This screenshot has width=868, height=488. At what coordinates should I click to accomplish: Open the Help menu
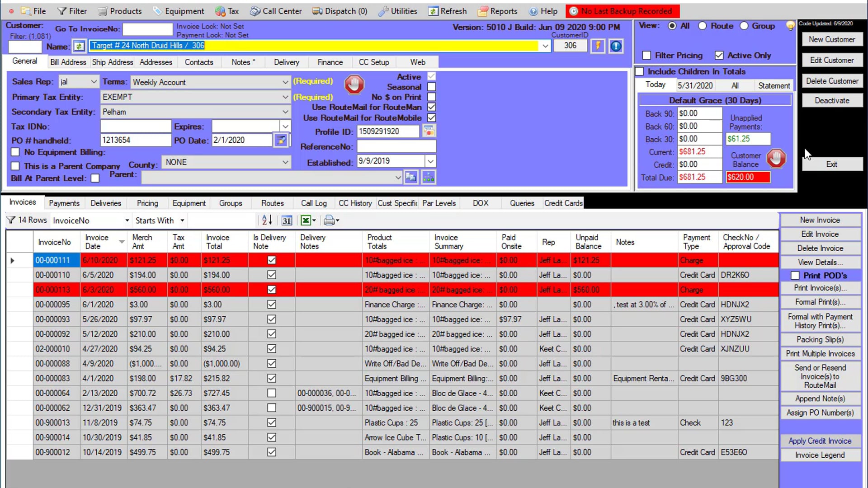(543, 11)
